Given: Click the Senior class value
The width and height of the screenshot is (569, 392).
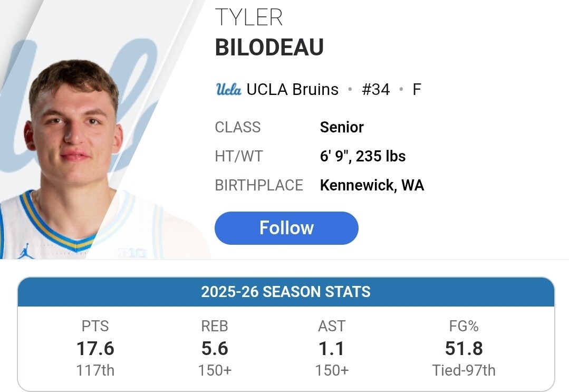Looking at the screenshot, I should [x=342, y=127].
